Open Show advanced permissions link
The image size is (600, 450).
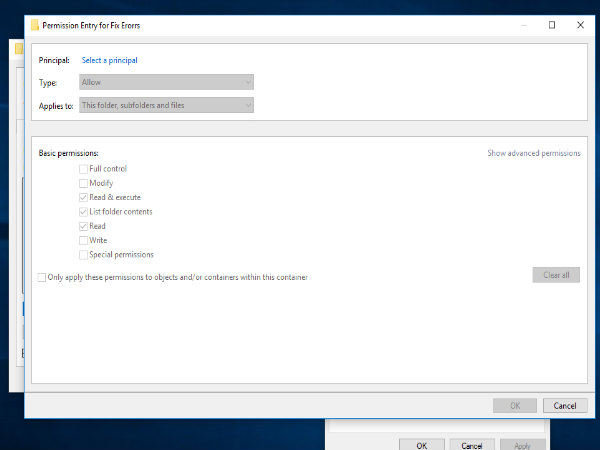pos(533,153)
